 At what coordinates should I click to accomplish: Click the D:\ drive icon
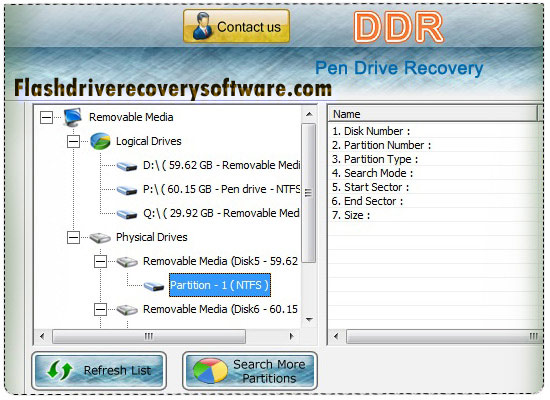pos(127,166)
